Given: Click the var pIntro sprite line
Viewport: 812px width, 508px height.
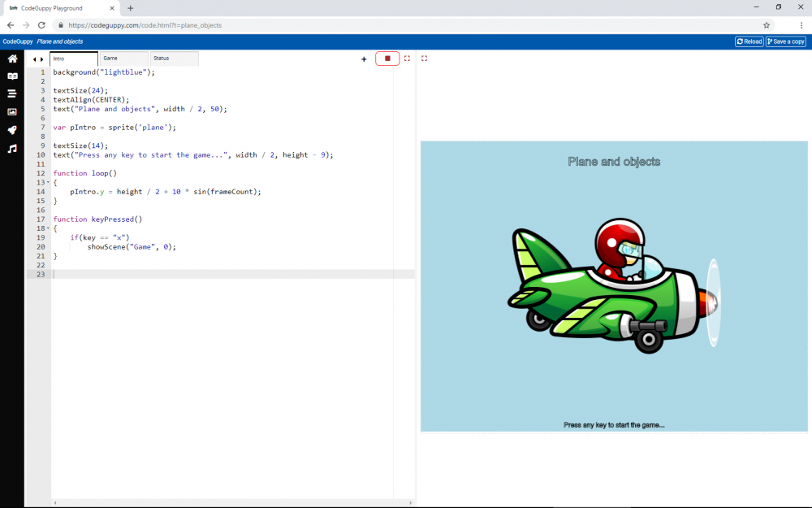Looking at the screenshot, I should click(114, 127).
